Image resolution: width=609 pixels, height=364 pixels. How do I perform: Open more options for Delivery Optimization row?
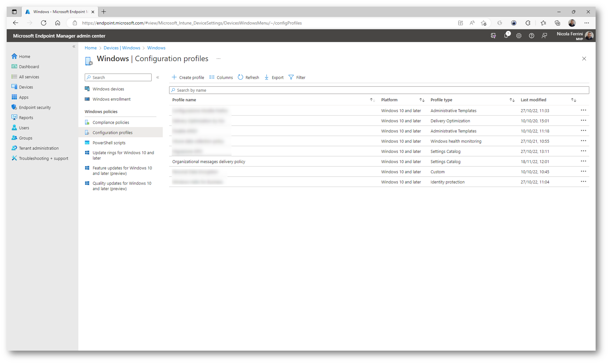[x=583, y=121]
